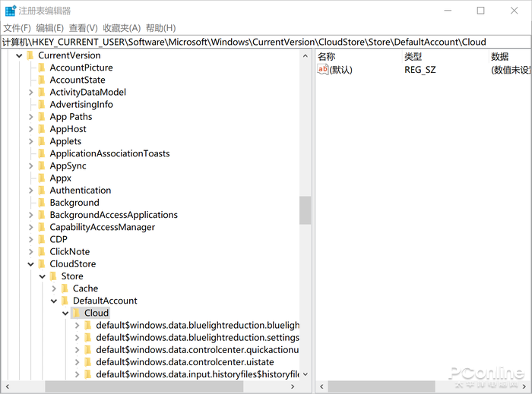Open the 收藏夹(A) menu
This screenshot has height=394, width=532.
(122, 28)
